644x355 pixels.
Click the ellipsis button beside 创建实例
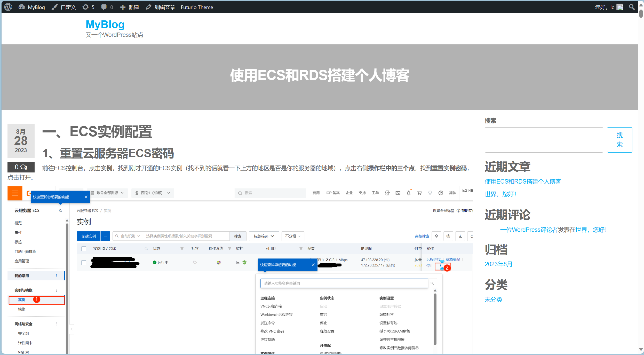[105, 236]
